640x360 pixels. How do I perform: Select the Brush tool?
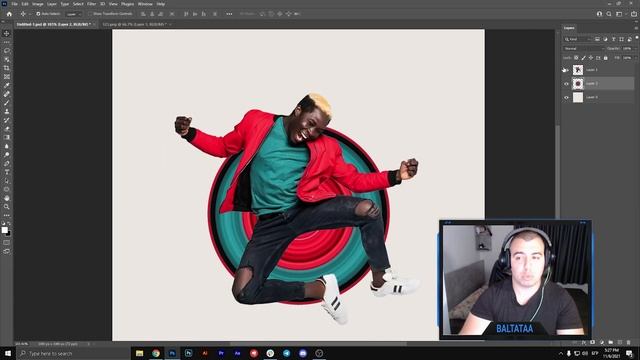[x=7, y=102]
